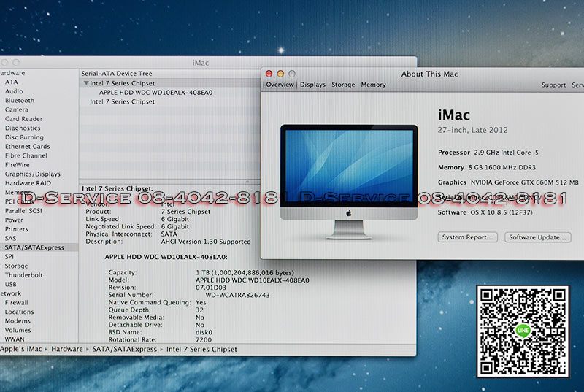Click the serial number WD-WCATRA826743
The width and height of the screenshot is (584, 392).
click(238, 295)
